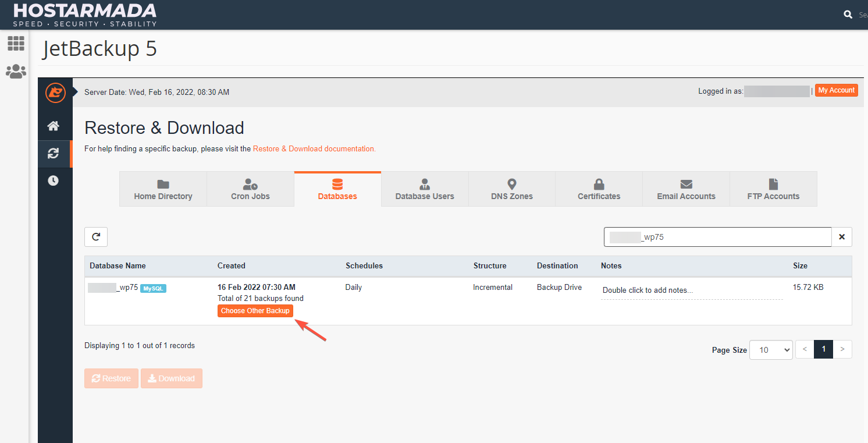Refresh the database list with the reload icon
This screenshot has width=868, height=443.
(x=95, y=236)
